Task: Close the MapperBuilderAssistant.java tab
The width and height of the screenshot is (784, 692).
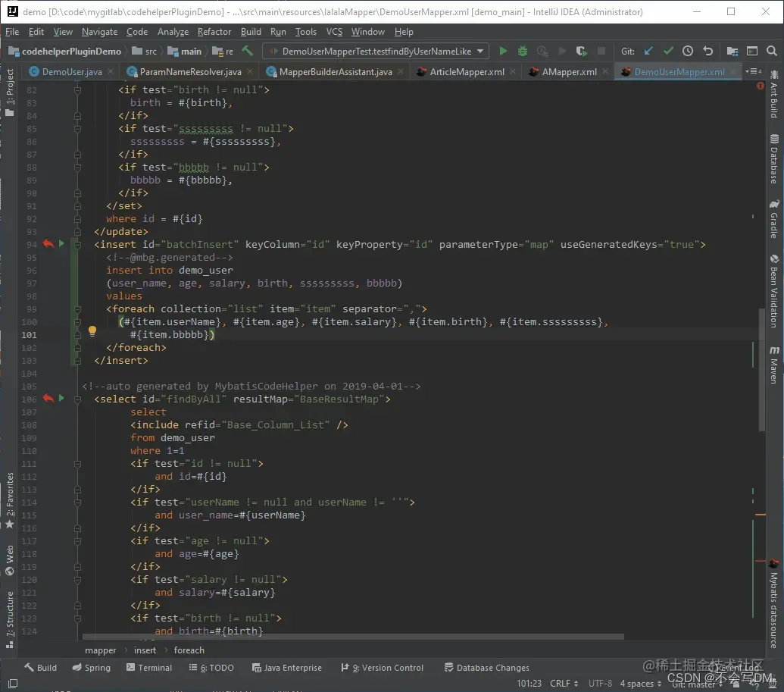Action: [401, 71]
